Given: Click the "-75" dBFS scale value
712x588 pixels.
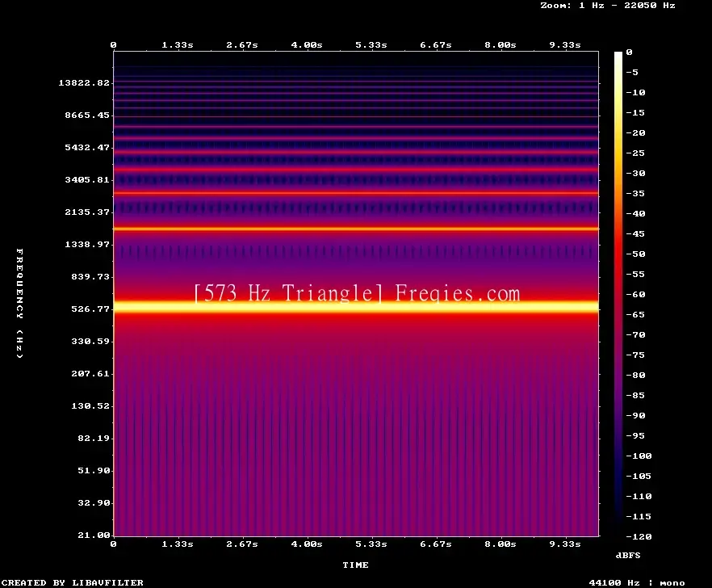Looking at the screenshot, I should (x=635, y=355).
